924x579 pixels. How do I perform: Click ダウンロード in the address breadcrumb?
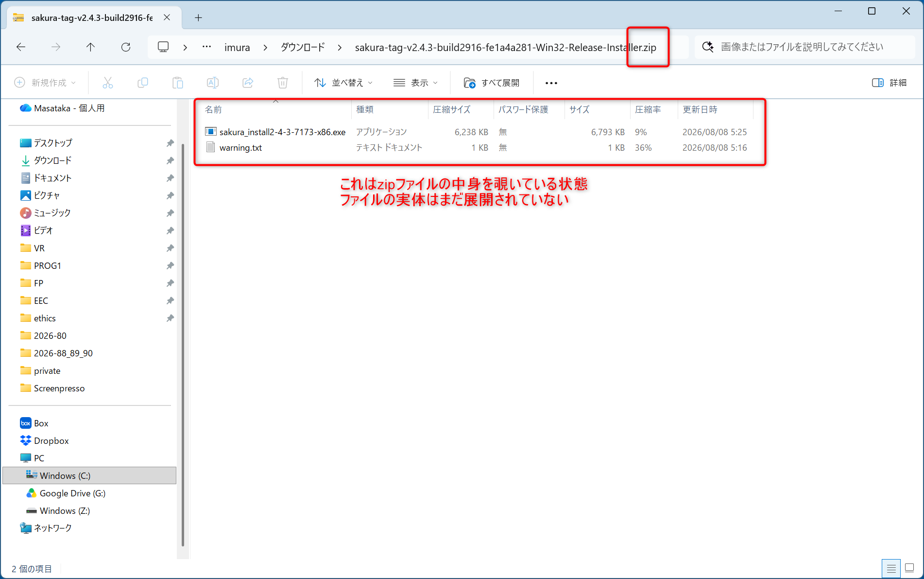tap(303, 47)
